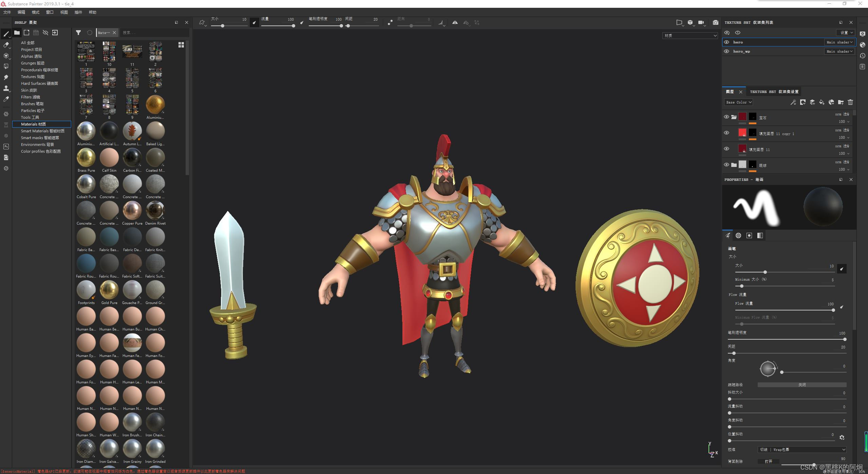The image size is (868, 474).
Task: Switch to the TEXTURE SET 纹理集设置 tab
Action: click(x=774, y=92)
